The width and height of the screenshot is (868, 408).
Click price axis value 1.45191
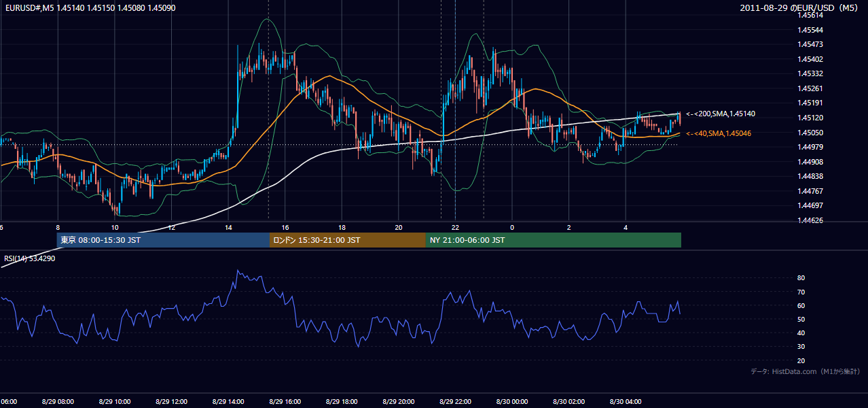tap(811, 103)
